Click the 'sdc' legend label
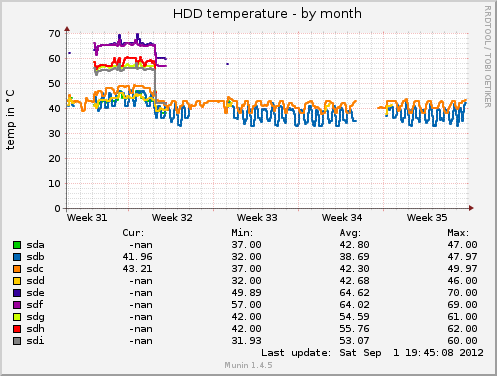This screenshot has height=376, width=497. pyautogui.click(x=35, y=269)
